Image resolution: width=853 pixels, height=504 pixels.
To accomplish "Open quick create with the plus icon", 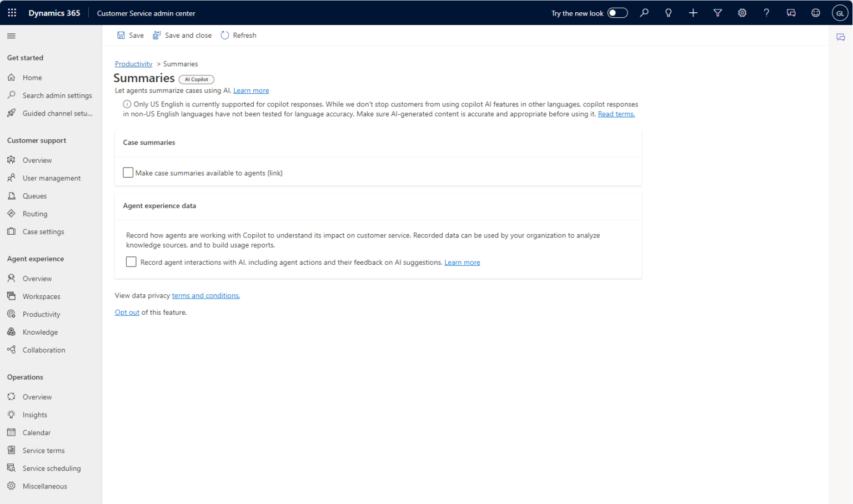I will coord(693,12).
